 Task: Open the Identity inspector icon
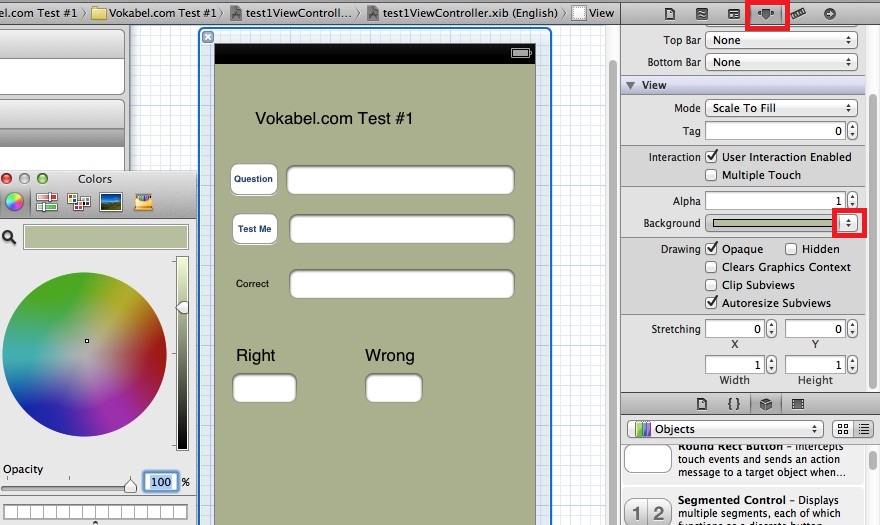click(734, 13)
